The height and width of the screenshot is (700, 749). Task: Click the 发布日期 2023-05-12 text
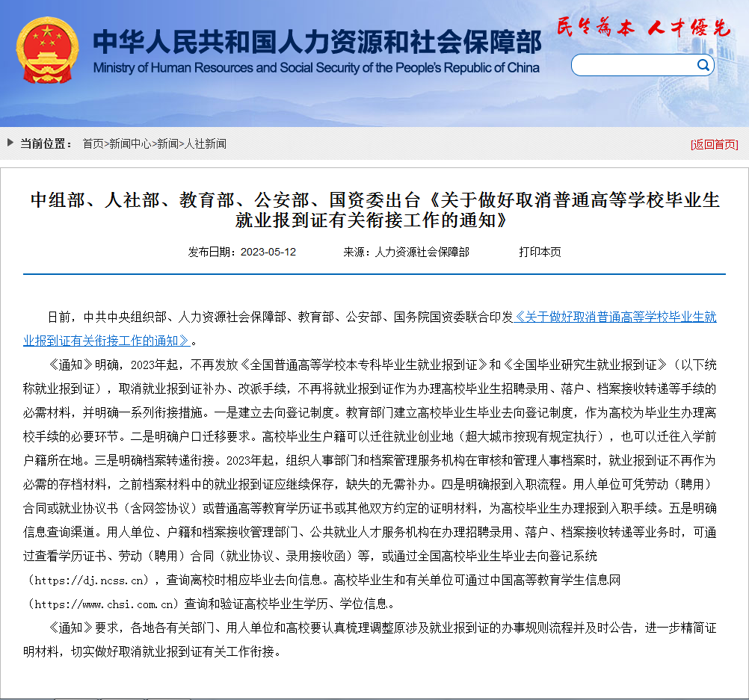click(x=241, y=252)
